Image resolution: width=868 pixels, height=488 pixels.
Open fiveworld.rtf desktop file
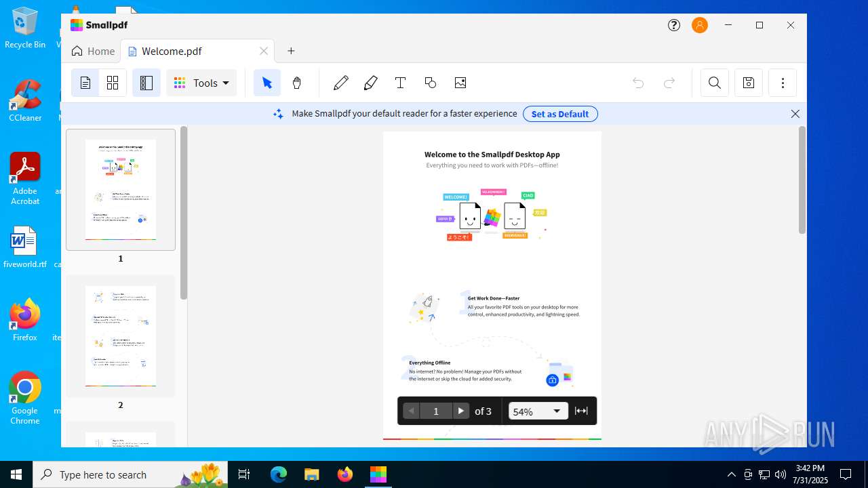tap(25, 247)
